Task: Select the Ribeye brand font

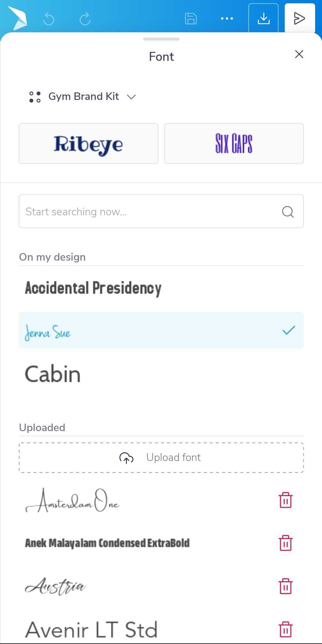Action: (x=89, y=143)
